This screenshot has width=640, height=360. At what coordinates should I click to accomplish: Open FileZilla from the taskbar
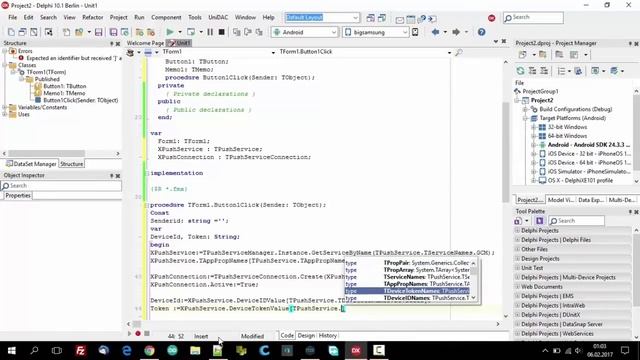[x=80, y=350]
